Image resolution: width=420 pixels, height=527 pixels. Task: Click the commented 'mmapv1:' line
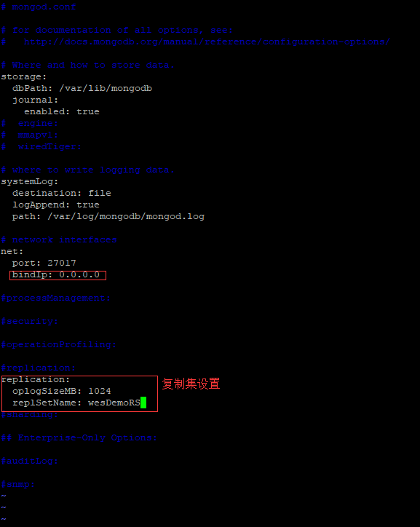pos(30,135)
